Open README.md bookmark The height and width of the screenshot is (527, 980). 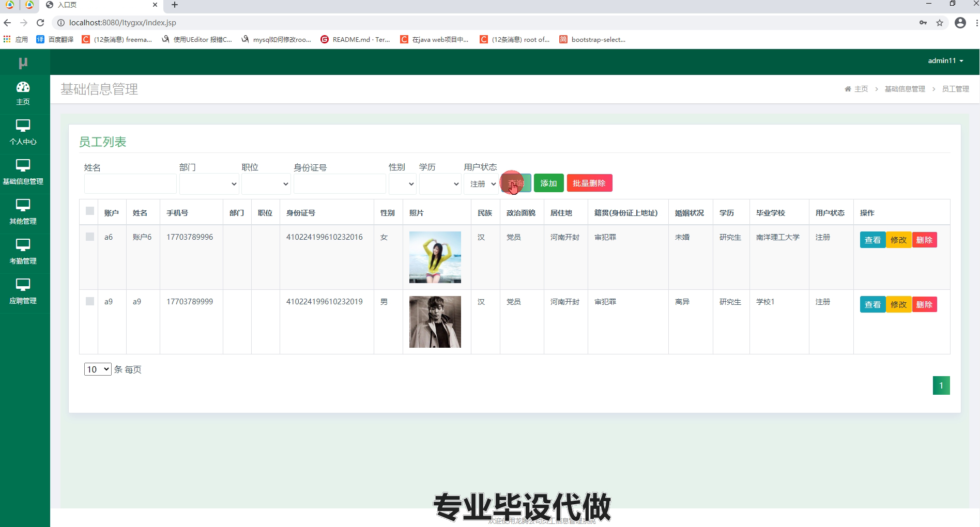click(x=356, y=39)
